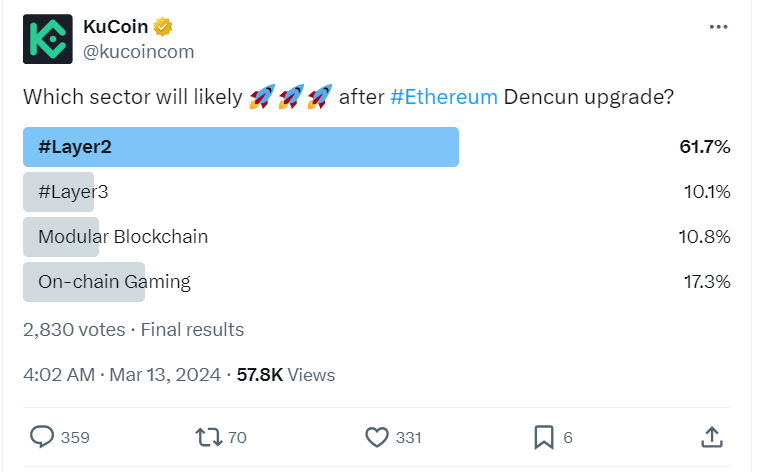Image resolution: width=766 pixels, height=472 pixels.
Task: Click the KuCoin profile avatar logo
Action: click(x=47, y=39)
